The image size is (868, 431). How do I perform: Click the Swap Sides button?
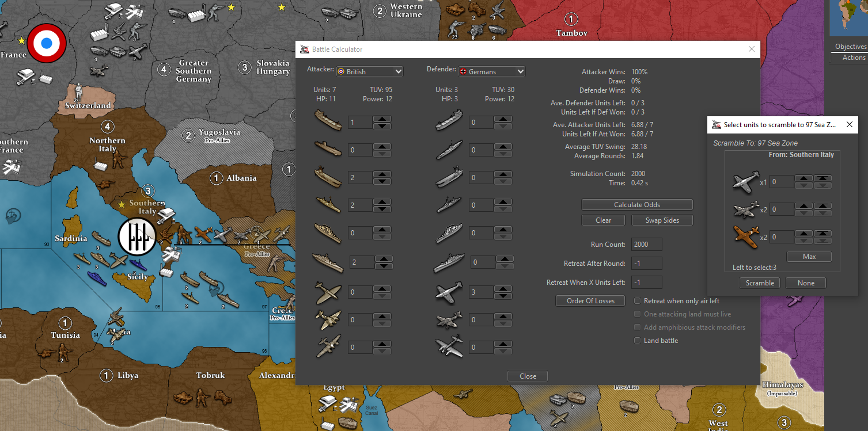tap(662, 220)
